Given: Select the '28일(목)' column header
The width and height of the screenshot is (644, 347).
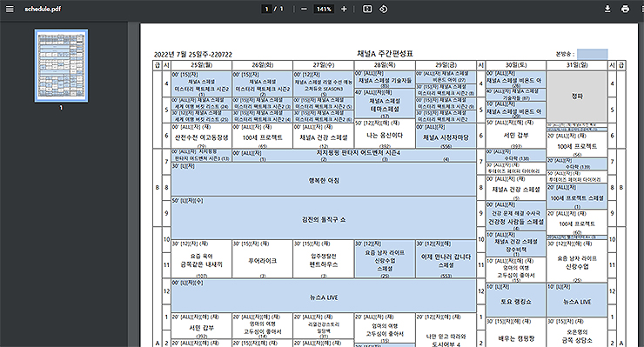Looking at the screenshot, I should coord(385,65).
